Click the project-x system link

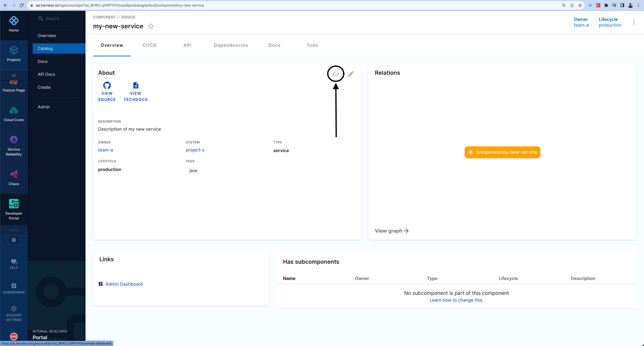point(195,150)
